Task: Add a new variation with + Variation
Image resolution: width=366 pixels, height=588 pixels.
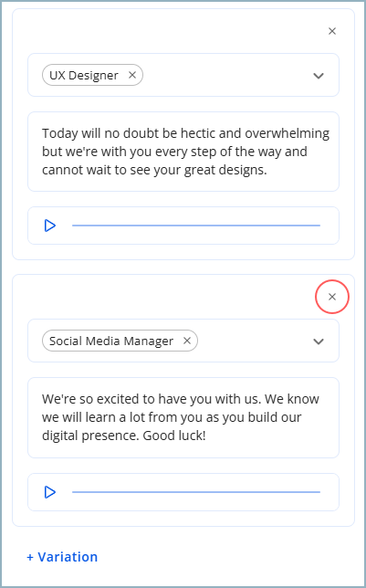Action: pyautogui.click(x=62, y=557)
